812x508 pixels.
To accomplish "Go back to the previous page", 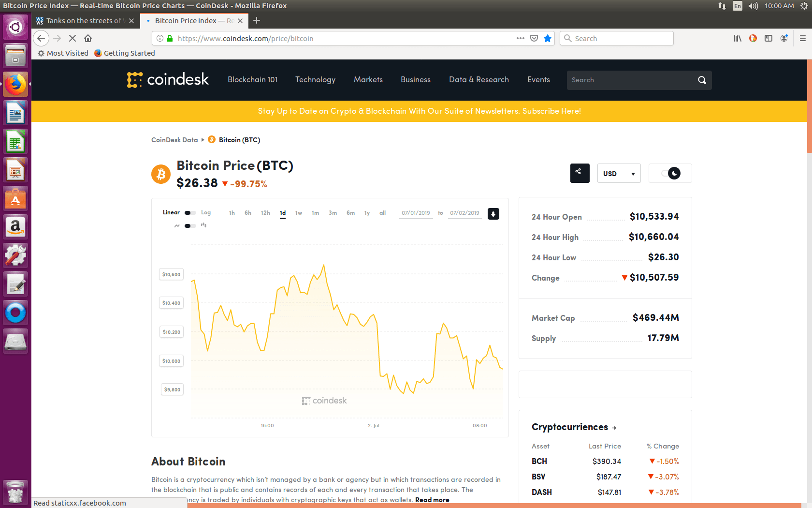I will pos(41,38).
